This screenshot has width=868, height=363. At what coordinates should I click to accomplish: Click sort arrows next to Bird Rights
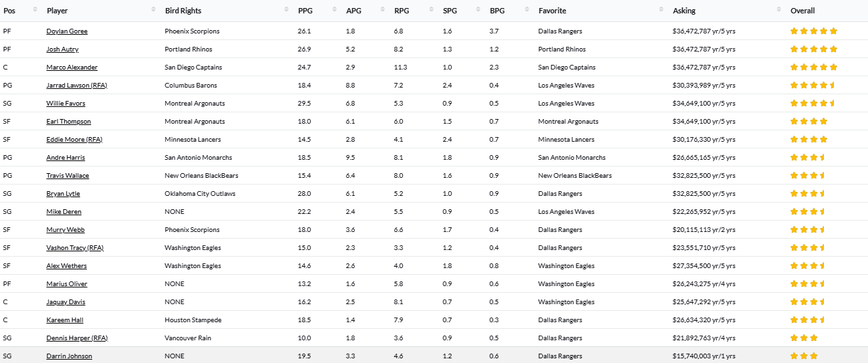pyautogui.click(x=287, y=11)
